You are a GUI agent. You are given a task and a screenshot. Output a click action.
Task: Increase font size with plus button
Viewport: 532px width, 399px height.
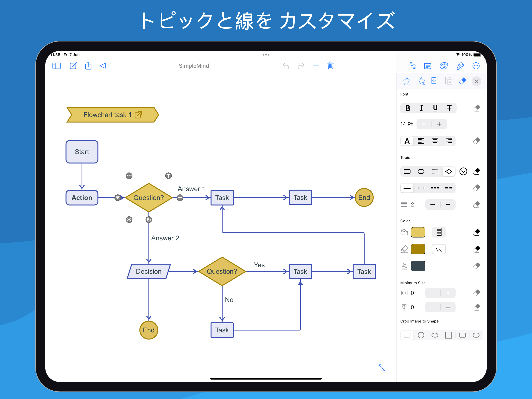439,124
